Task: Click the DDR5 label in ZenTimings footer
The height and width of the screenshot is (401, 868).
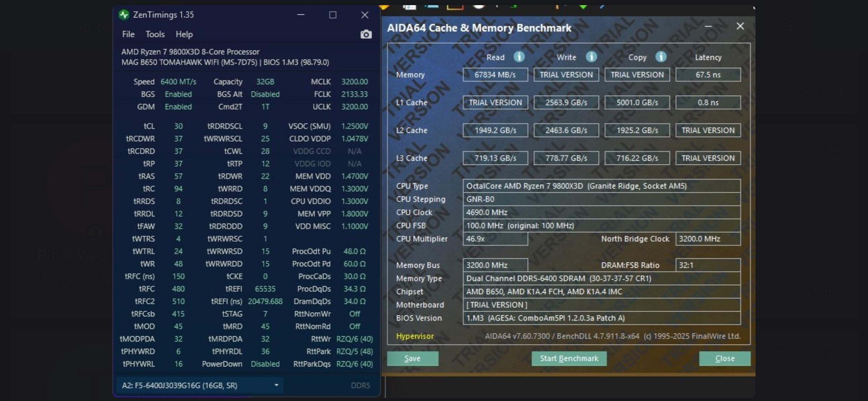Action: (x=360, y=386)
